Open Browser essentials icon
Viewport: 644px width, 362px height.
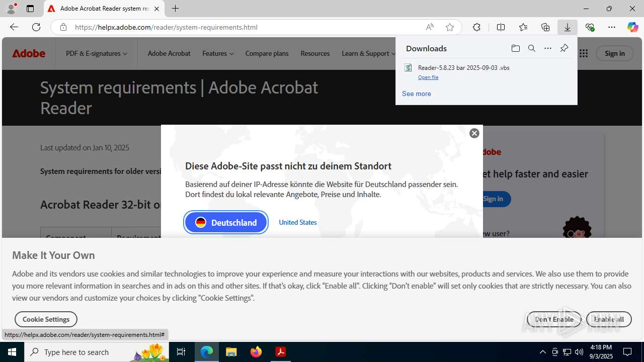pos(590,27)
